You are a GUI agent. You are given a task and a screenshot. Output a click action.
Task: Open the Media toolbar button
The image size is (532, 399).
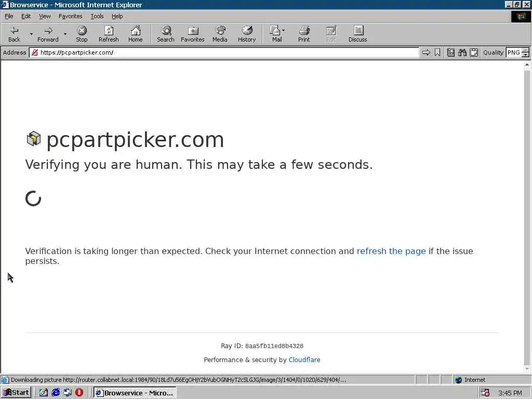[x=220, y=34]
